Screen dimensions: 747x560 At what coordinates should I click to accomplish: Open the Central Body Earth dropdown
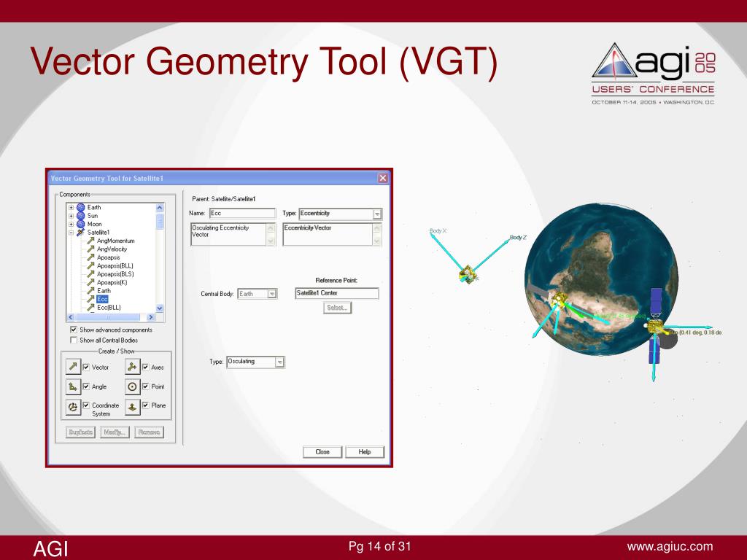point(272,294)
